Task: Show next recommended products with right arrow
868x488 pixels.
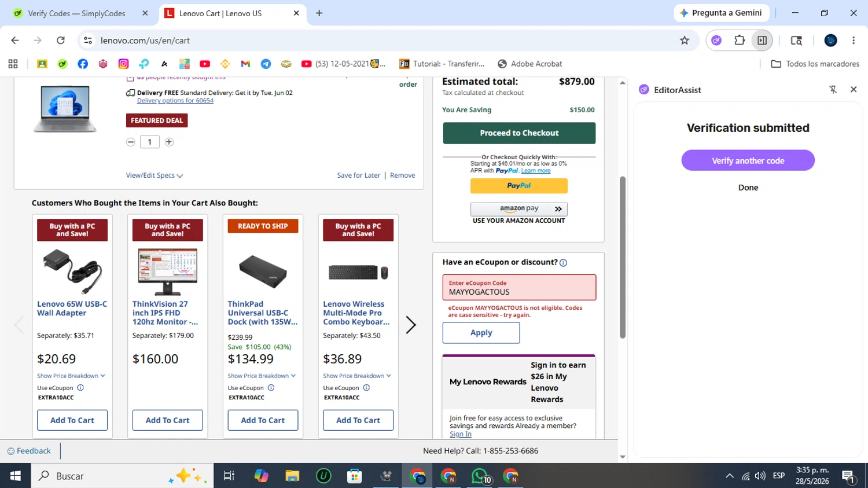Action: click(411, 325)
